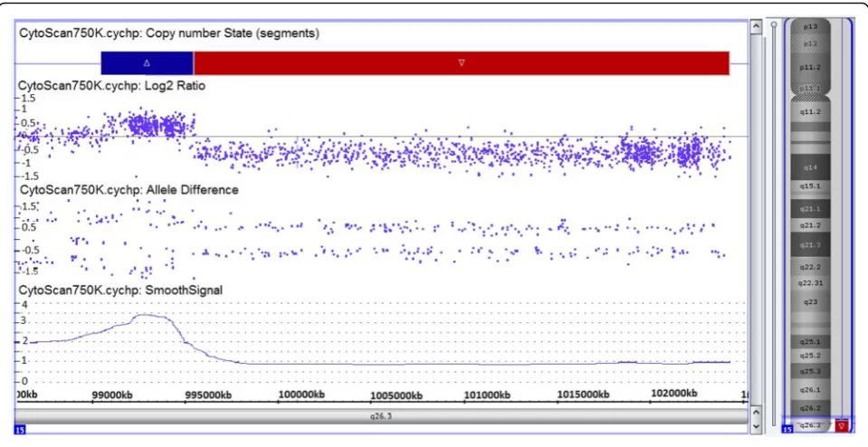Image resolution: width=868 pixels, height=447 pixels.
Task: Click the 99000kb axis label
Action: [x=112, y=395]
